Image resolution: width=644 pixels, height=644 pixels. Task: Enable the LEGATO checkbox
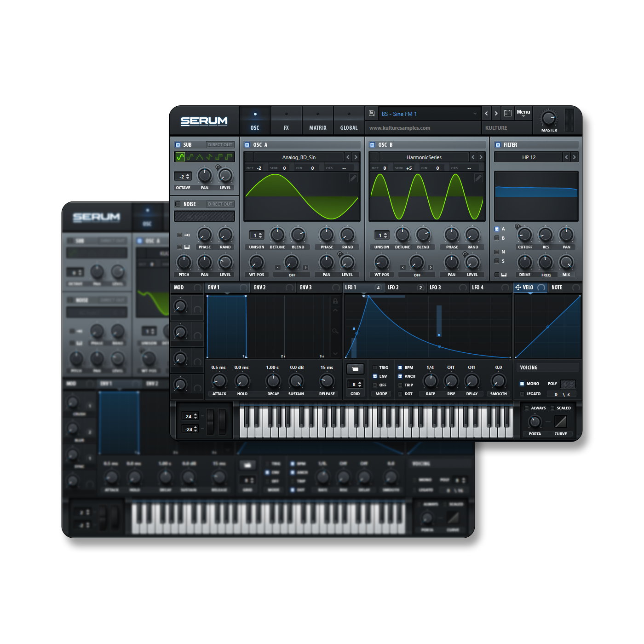click(x=522, y=394)
